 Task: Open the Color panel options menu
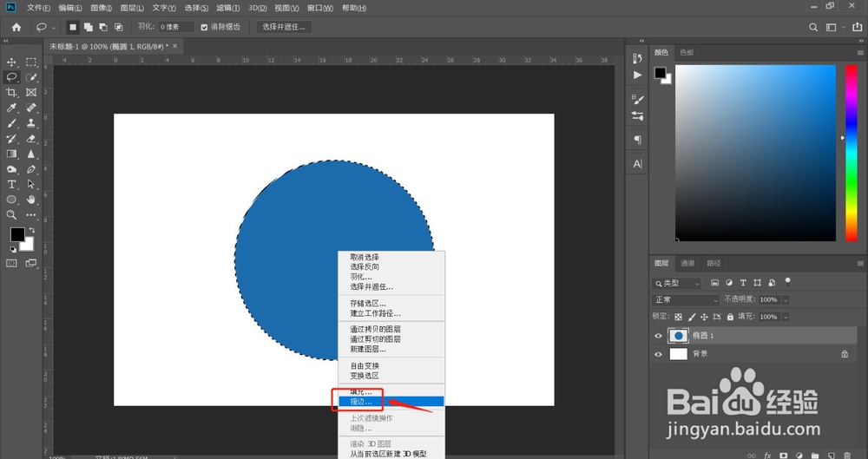[x=859, y=53]
